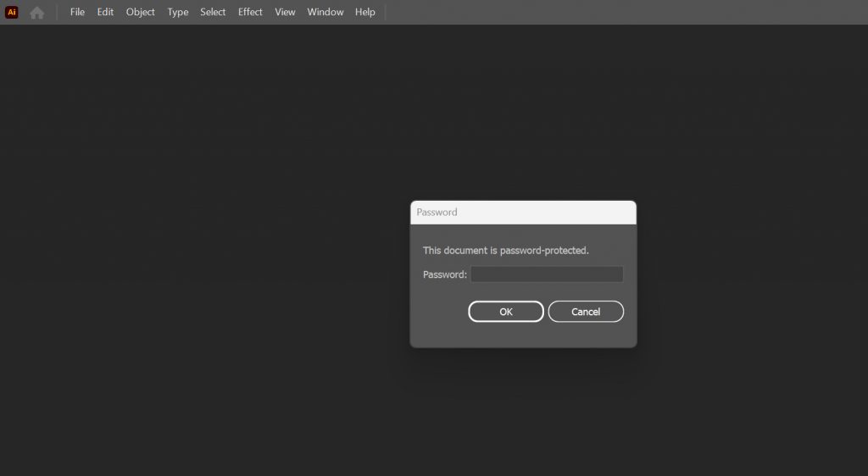The image size is (868, 476).
Task: Open the Type menu
Action: pyautogui.click(x=178, y=12)
